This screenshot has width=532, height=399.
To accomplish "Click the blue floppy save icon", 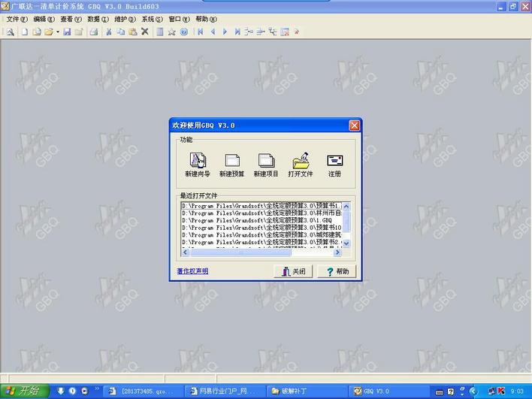I will click(67, 32).
